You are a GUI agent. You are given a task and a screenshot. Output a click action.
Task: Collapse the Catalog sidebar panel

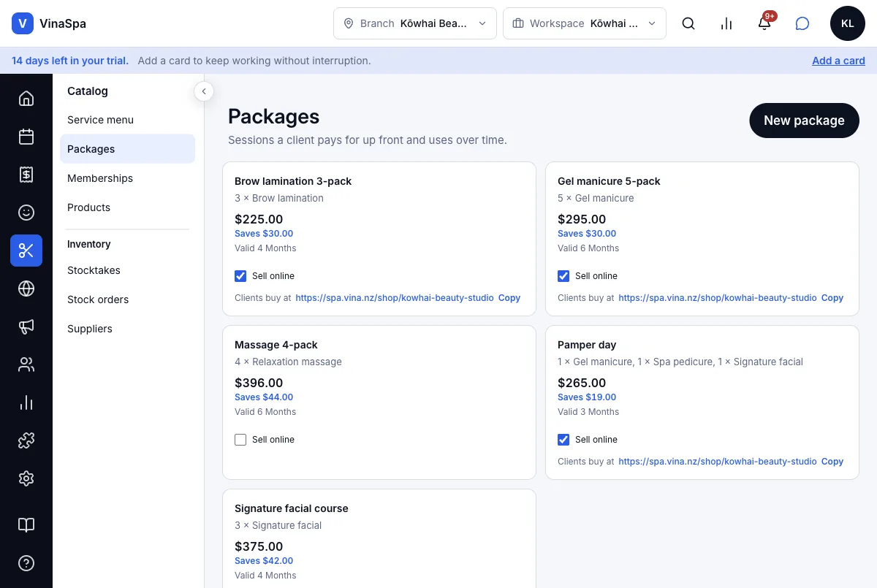[x=204, y=91]
